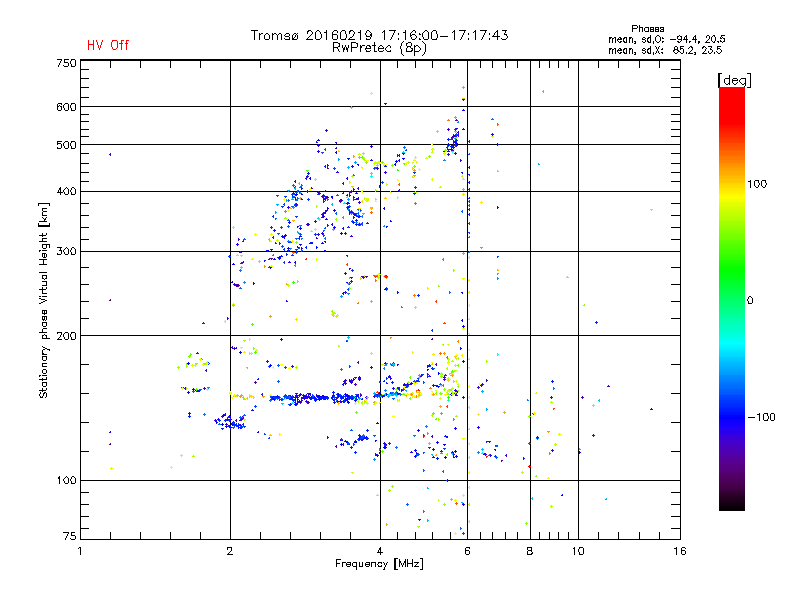Click the 10 MHz x-axis tick label
This screenshot has height=600, width=800.
tap(578, 552)
